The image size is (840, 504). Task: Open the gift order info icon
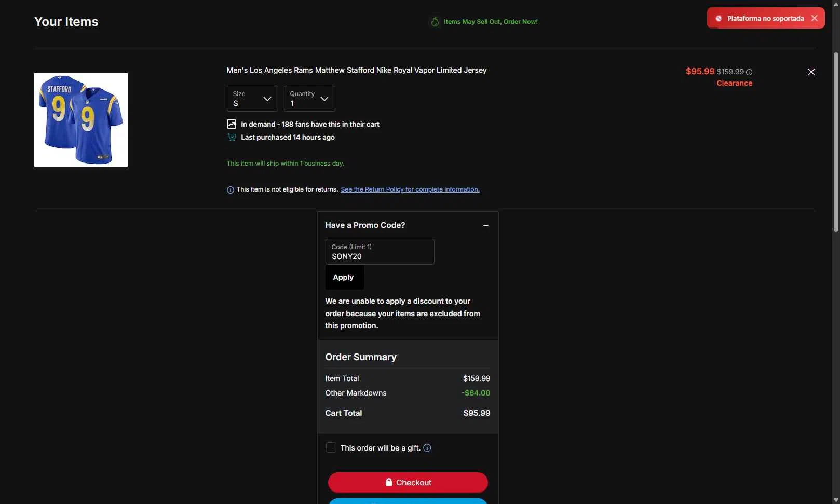click(427, 448)
